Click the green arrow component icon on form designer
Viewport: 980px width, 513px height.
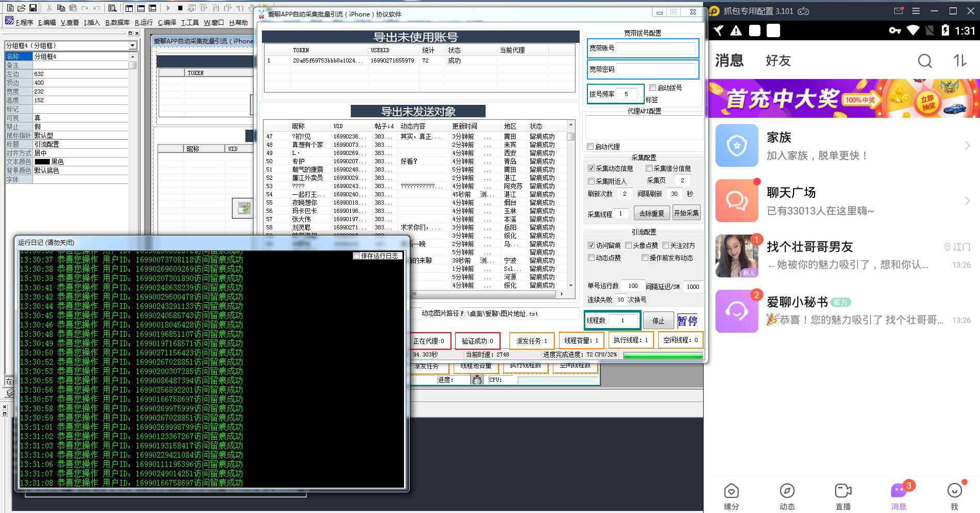(x=243, y=208)
